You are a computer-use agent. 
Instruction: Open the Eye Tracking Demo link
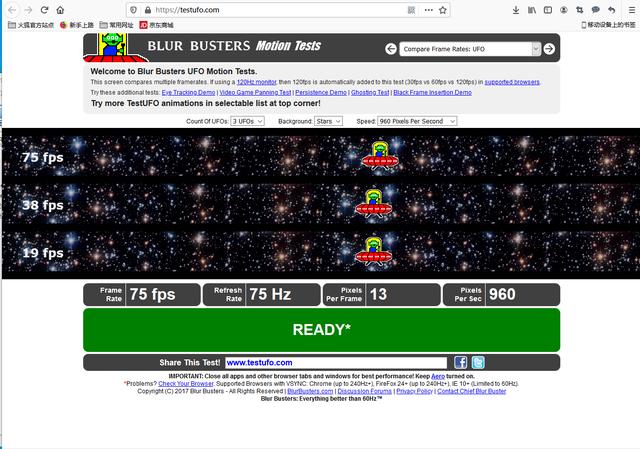coord(188,93)
